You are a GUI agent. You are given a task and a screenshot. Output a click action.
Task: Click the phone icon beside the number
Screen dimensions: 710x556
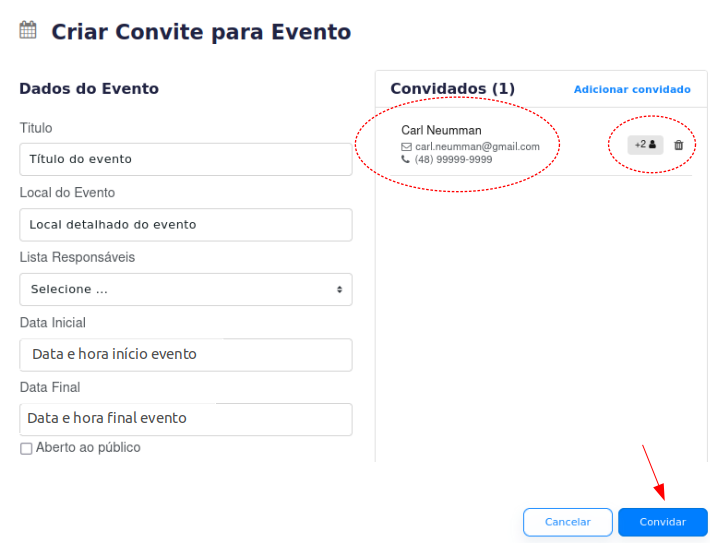(406, 159)
